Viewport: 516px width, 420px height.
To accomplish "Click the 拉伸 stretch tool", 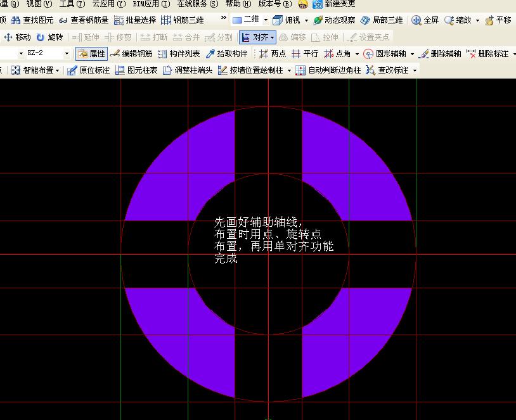I will pyautogui.click(x=325, y=37).
